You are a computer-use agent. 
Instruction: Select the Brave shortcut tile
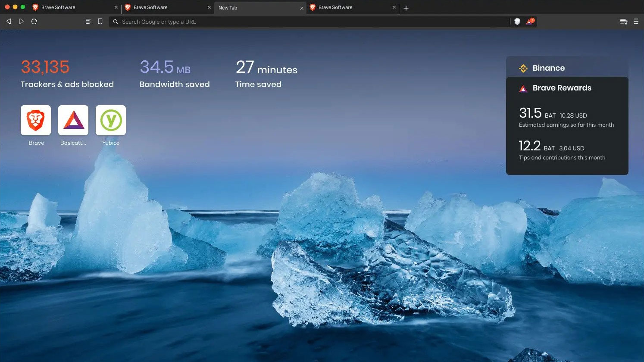(36, 120)
